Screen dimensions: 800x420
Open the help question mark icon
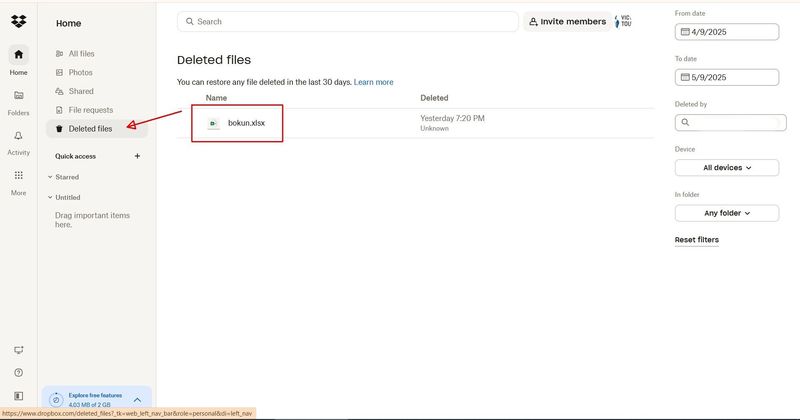coord(18,373)
